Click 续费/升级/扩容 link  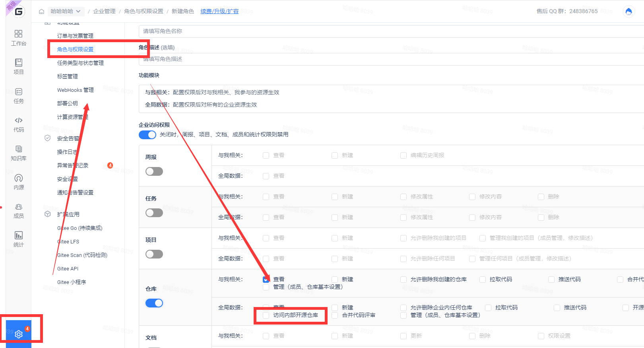point(219,11)
